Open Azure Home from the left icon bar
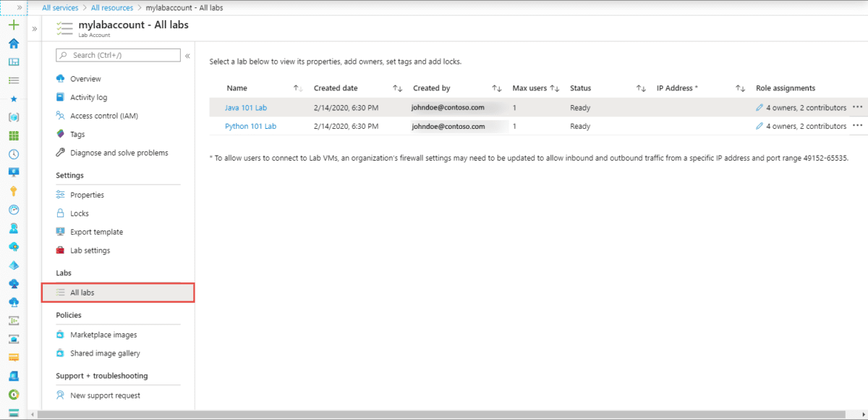This screenshot has width=868, height=420. [12, 43]
